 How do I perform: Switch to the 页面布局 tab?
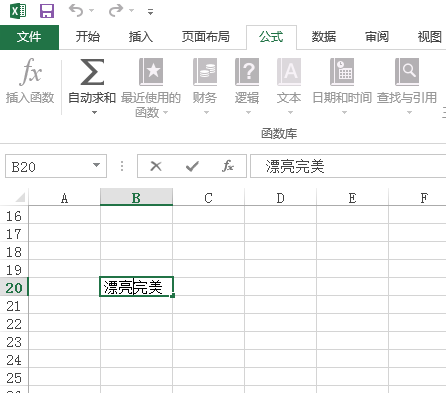206,37
